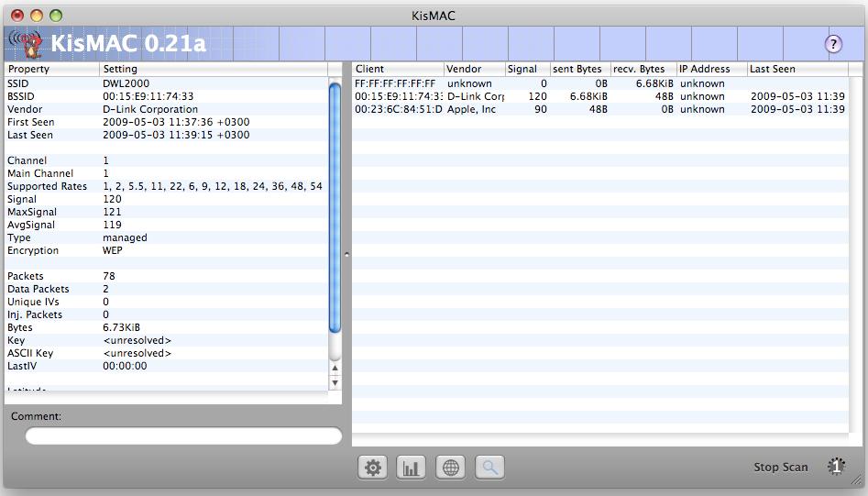Select the Encryption value WEP
This screenshot has width=868, height=496.
pos(113,250)
